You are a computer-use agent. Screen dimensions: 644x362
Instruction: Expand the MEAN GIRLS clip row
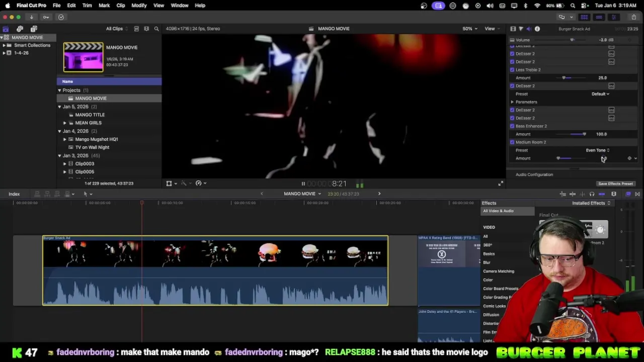tap(64, 123)
